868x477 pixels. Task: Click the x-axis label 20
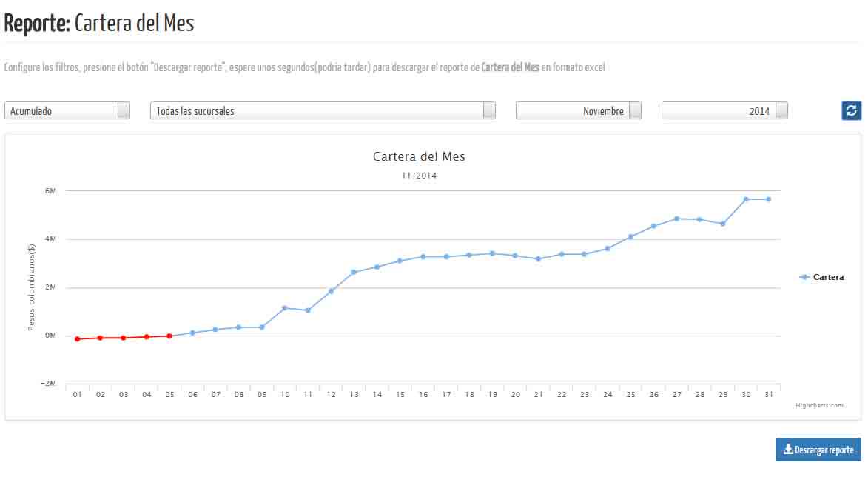pyautogui.click(x=515, y=395)
